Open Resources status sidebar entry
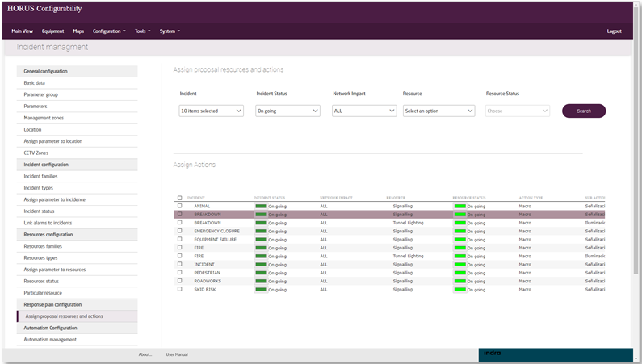Viewport: 642px width, 364px height. coord(77,281)
